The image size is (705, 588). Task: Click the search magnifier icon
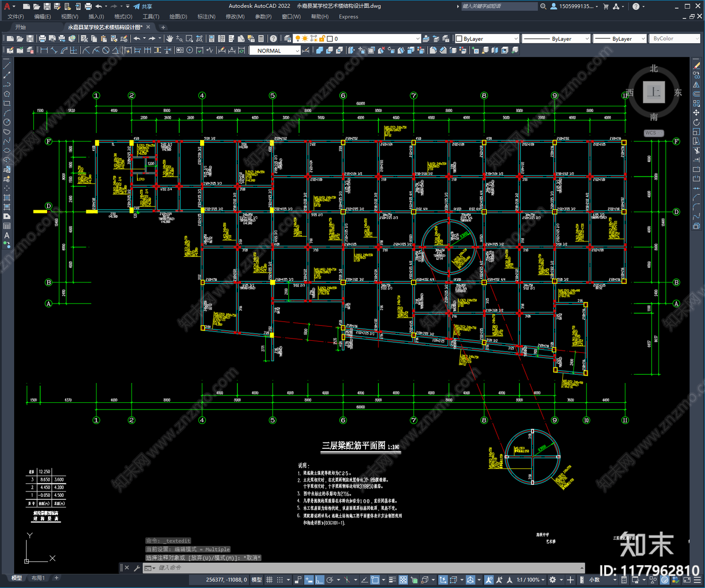[x=543, y=6]
